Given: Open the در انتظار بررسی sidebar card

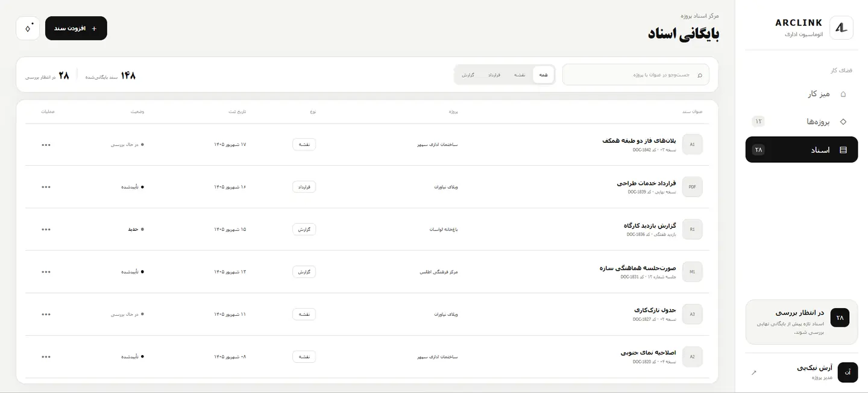Looking at the screenshot, I should click(x=802, y=322).
